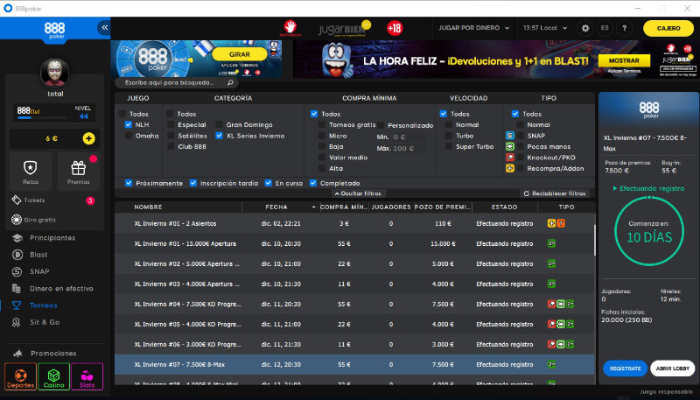700x400 pixels.
Task: Click the player avatar picture
Action: pos(55,72)
